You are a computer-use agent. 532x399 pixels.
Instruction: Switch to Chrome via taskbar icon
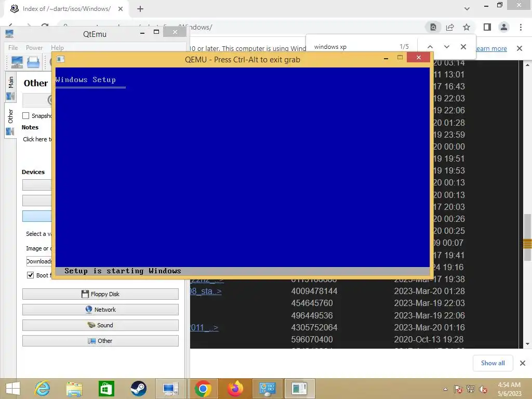[203, 389]
